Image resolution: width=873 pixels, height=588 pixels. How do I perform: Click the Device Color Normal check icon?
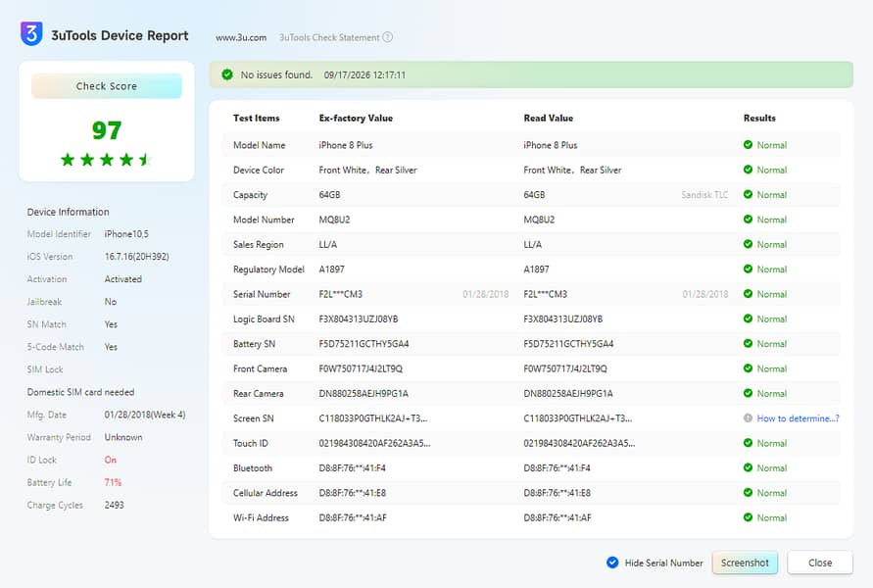tap(748, 170)
